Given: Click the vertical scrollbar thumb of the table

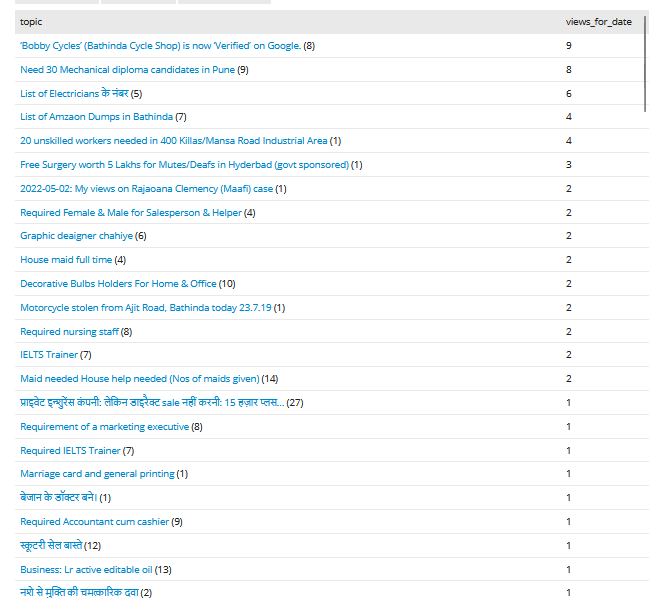Looking at the screenshot, I should pyautogui.click(x=645, y=64).
